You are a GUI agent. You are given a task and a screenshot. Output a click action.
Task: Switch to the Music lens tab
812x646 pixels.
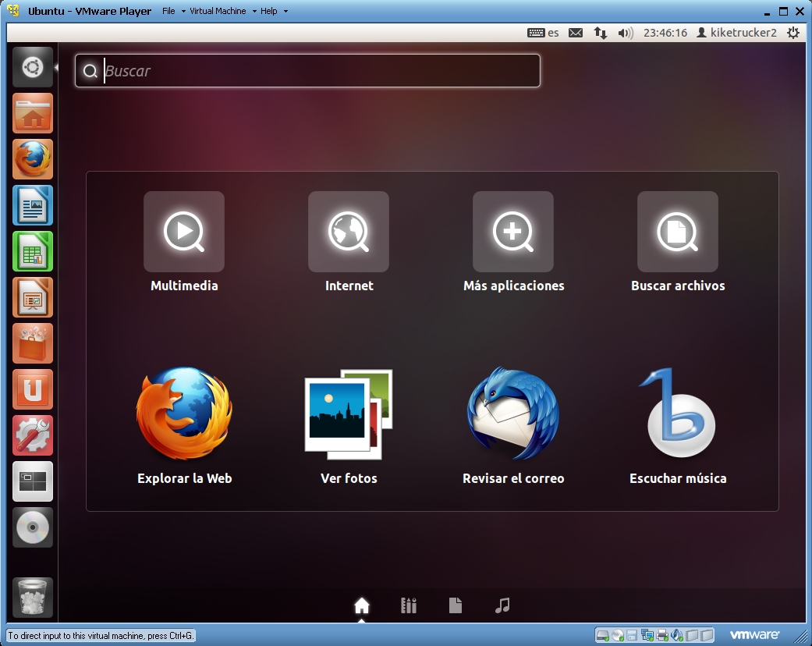[502, 605]
